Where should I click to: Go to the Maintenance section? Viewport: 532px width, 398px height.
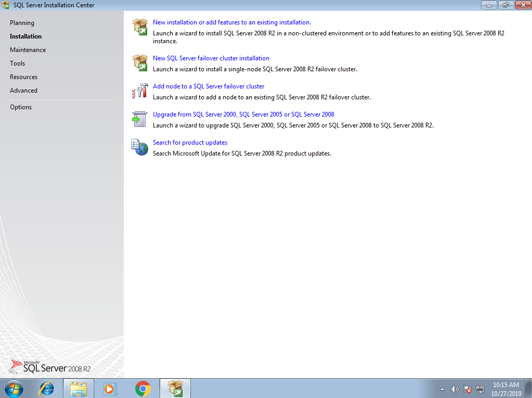click(x=28, y=50)
